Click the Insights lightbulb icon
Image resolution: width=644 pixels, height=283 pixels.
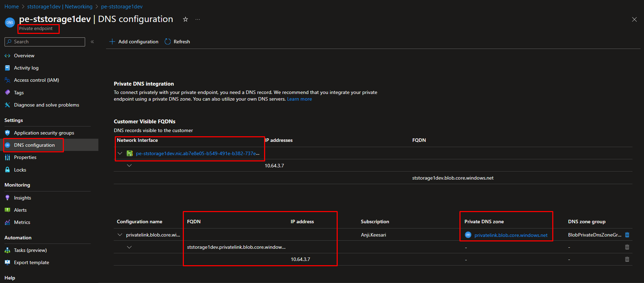point(7,198)
